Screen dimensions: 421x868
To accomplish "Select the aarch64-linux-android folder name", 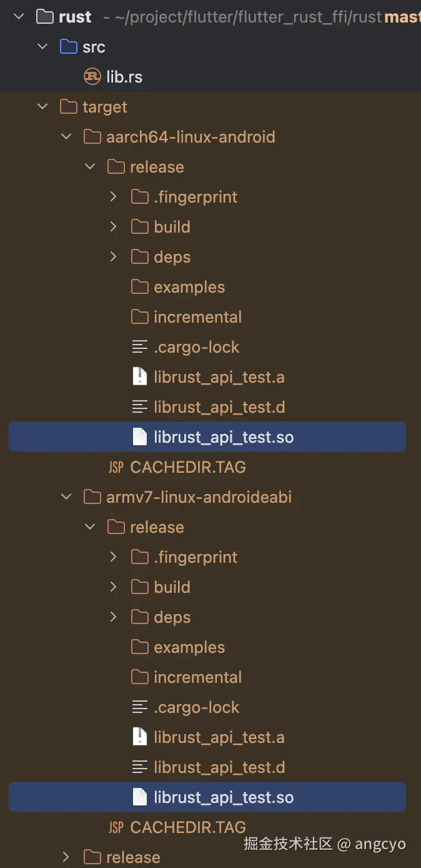I will click(191, 137).
